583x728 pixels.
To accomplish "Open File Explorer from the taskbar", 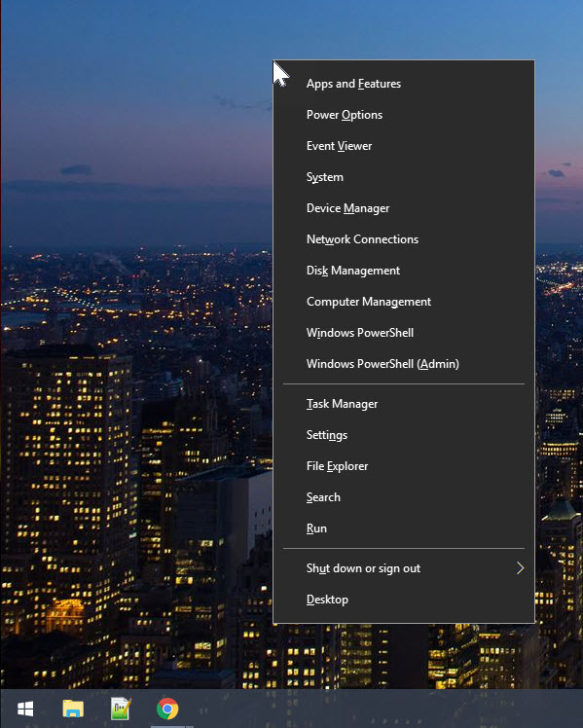I will (73, 709).
